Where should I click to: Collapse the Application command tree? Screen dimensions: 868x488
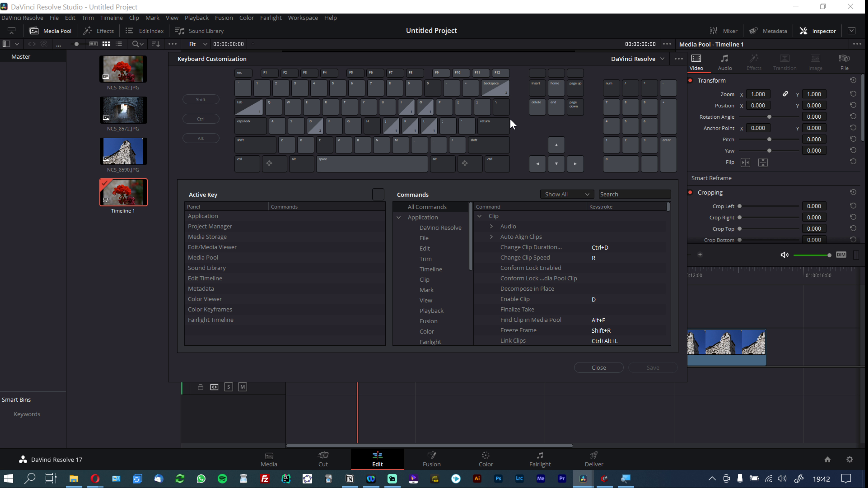tap(399, 218)
